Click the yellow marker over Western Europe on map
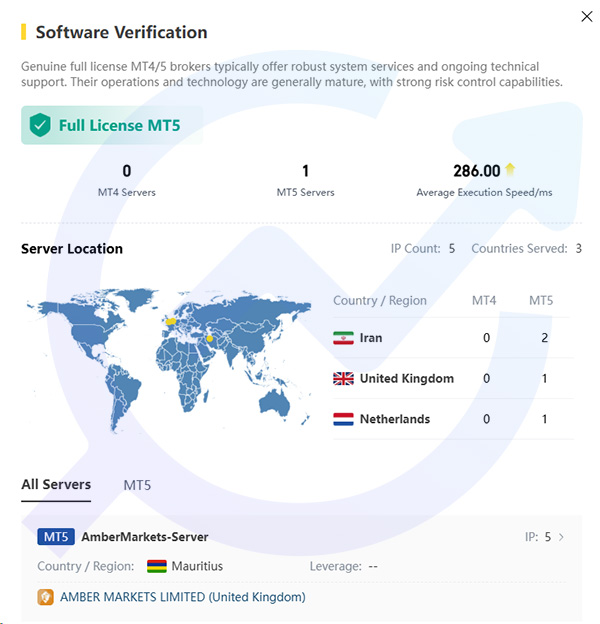The image size is (600, 624). pyautogui.click(x=171, y=321)
